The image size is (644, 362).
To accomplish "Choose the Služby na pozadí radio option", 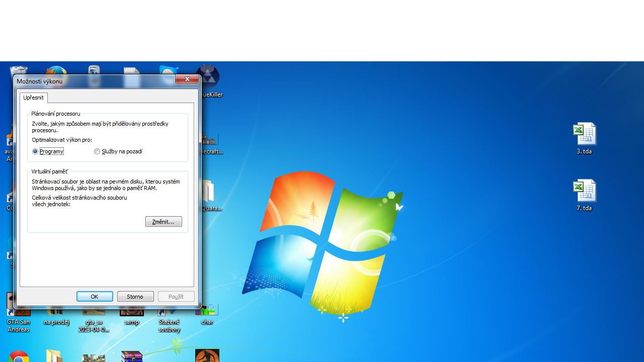I will 118,151.
